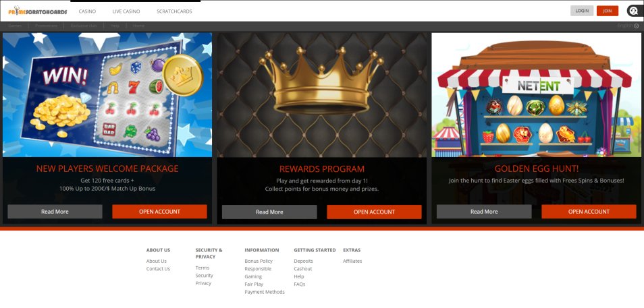Read more about New Players Welcome Package
644x308 pixels.
[x=55, y=212]
